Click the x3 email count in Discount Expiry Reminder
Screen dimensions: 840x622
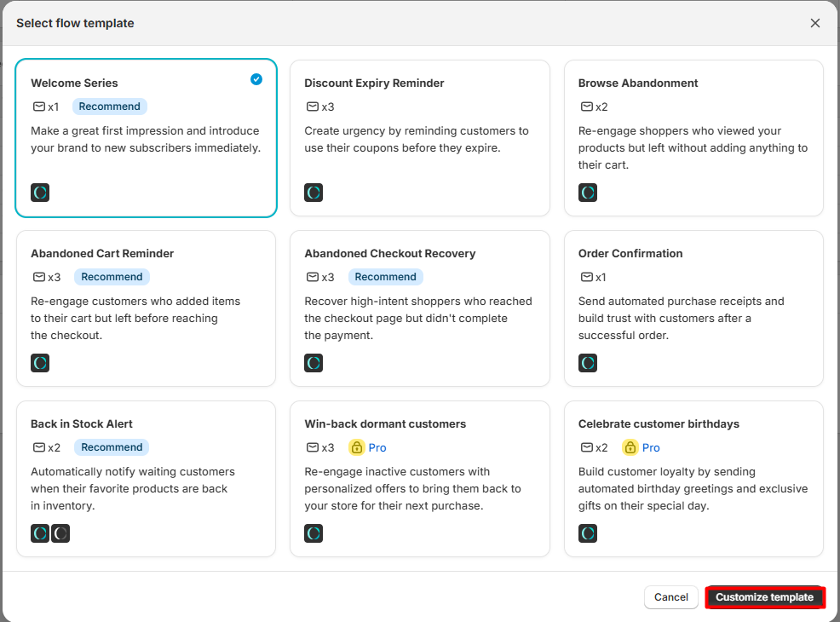tap(328, 107)
